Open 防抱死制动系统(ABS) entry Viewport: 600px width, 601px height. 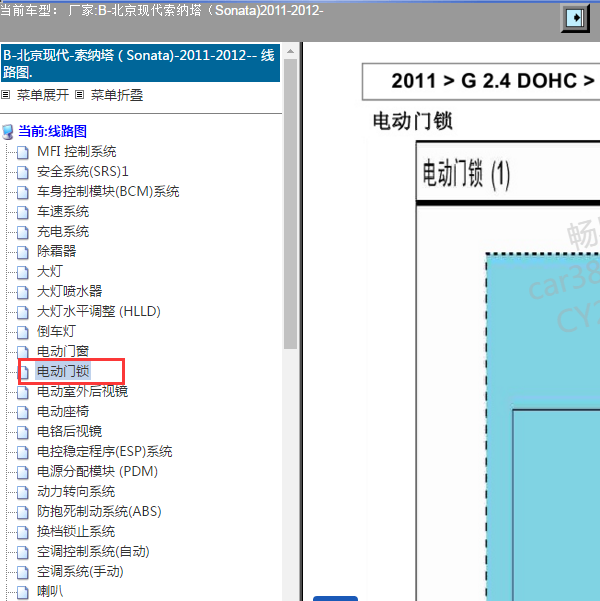(99, 511)
